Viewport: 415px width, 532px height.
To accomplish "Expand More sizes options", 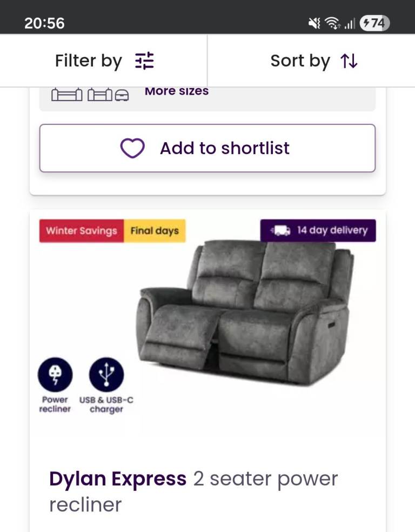I will click(177, 91).
